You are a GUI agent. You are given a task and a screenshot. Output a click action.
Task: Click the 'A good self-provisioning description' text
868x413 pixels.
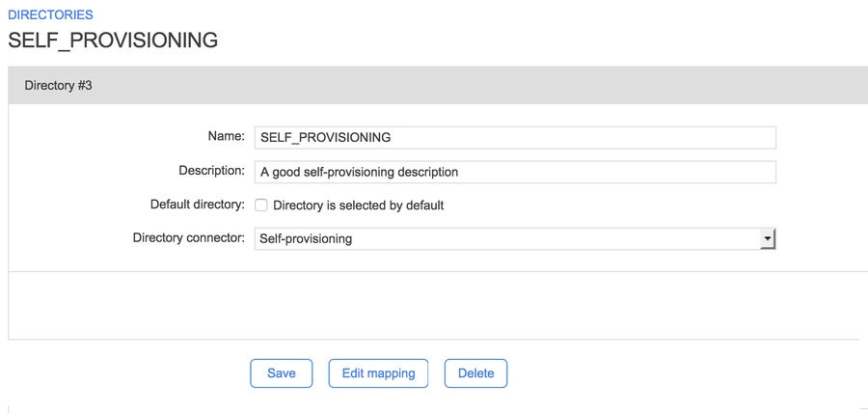pyautogui.click(x=359, y=172)
